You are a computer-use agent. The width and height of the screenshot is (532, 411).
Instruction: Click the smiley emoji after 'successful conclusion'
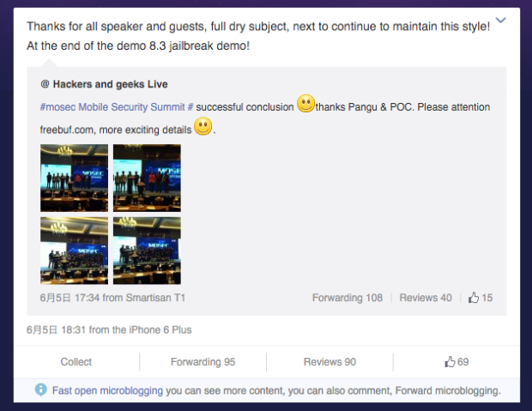coord(305,104)
